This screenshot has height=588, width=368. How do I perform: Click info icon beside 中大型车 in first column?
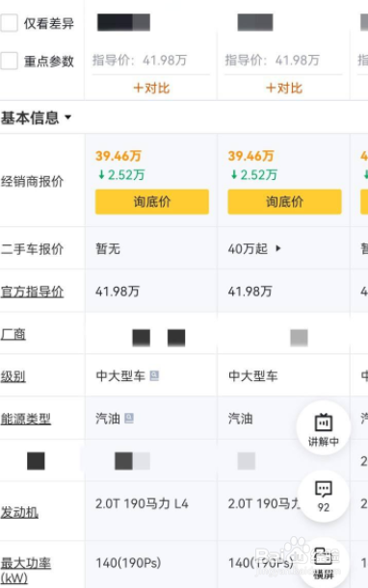click(x=154, y=375)
